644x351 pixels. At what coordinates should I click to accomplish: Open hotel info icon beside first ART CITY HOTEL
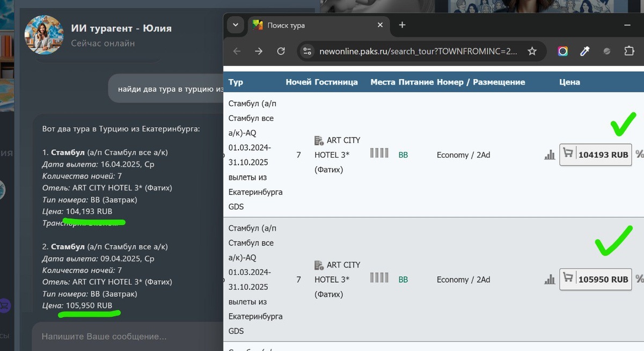tap(319, 141)
